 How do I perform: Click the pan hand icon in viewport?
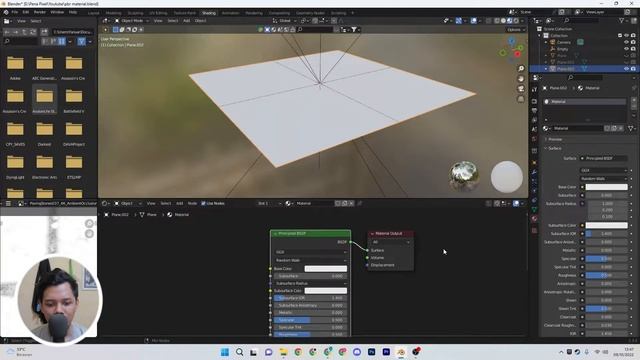coord(521,79)
